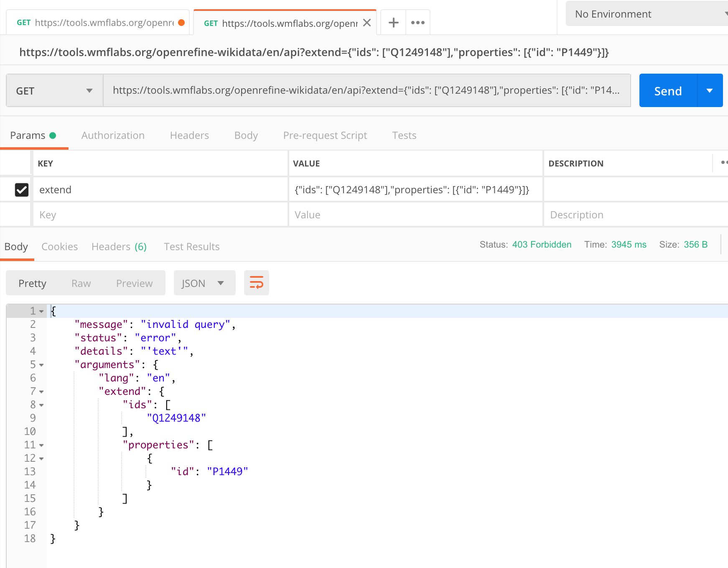Open the request Body tab

(x=246, y=136)
